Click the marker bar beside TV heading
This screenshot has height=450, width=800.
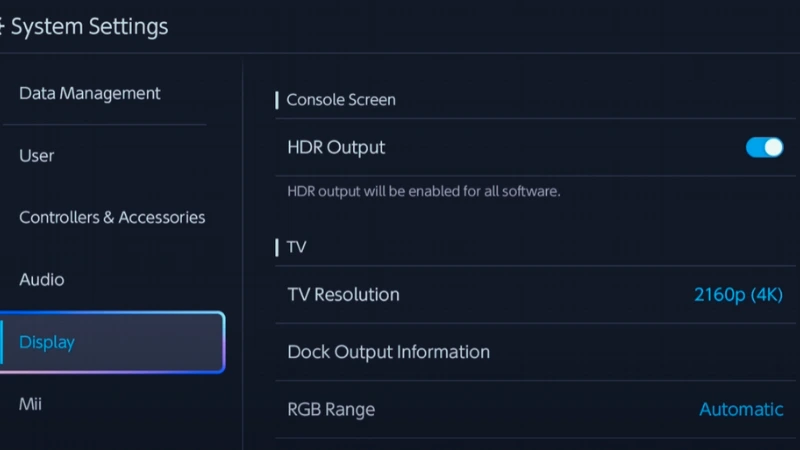click(277, 247)
